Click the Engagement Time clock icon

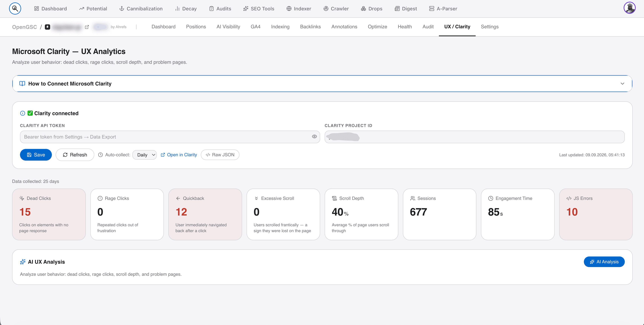tap(491, 198)
